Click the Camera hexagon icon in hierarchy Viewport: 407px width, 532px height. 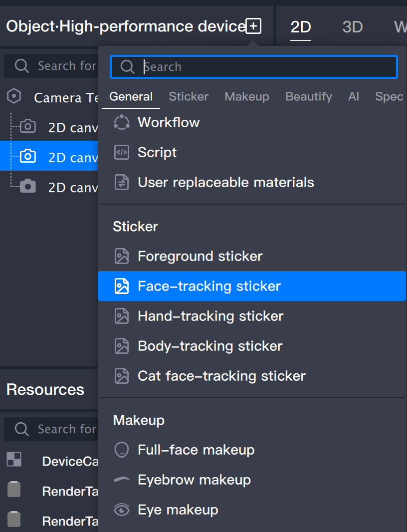click(14, 96)
